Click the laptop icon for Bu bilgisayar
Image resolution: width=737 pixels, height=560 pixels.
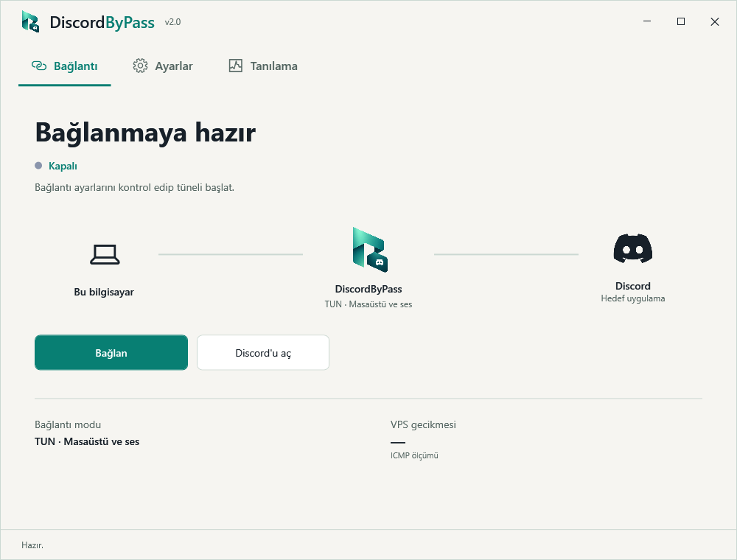[105, 255]
